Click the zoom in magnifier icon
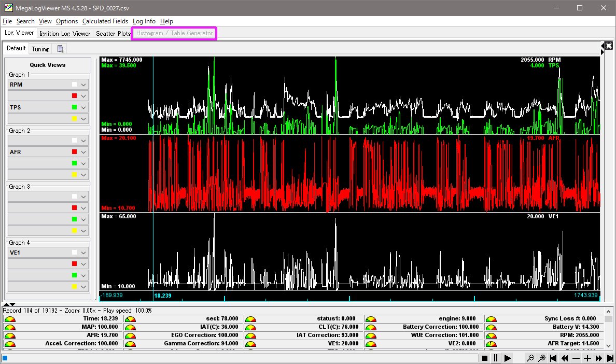 point(542,358)
